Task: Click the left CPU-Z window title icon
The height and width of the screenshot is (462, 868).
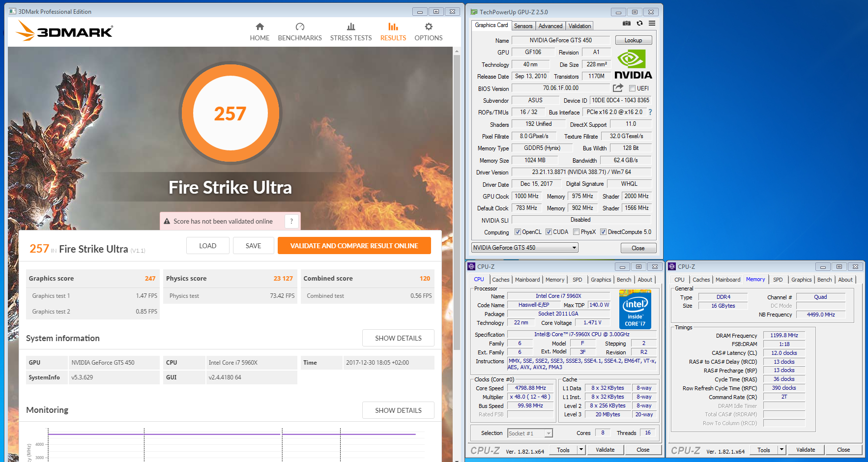Action: pos(471,266)
